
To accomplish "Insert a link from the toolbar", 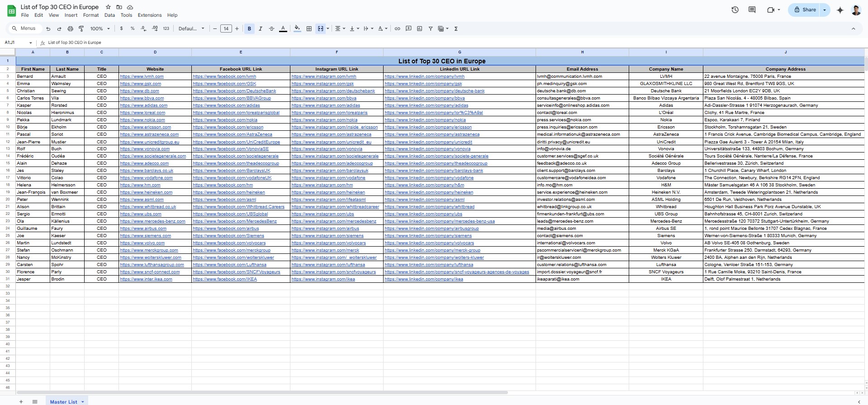I will 397,29.
